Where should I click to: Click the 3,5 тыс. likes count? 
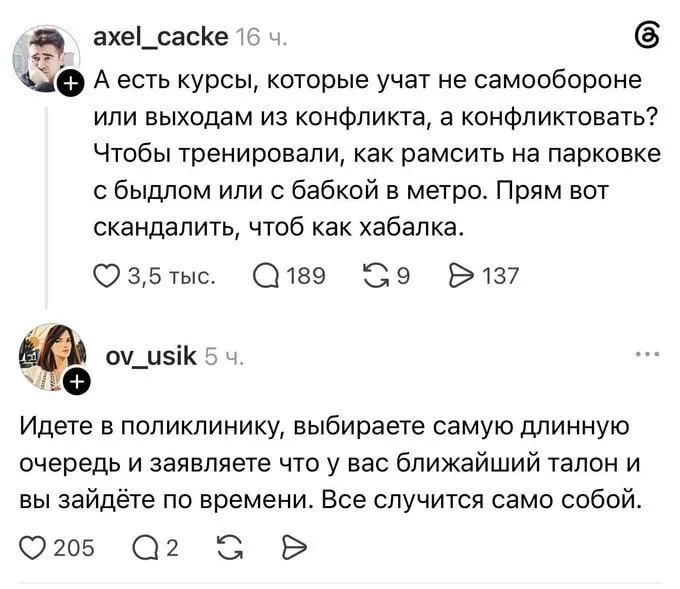tap(172, 276)
